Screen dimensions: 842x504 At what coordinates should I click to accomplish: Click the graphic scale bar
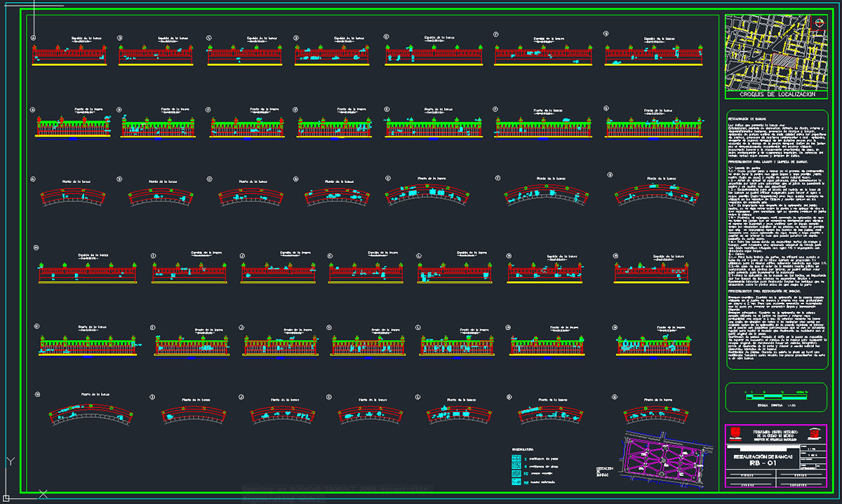[775, 397]
